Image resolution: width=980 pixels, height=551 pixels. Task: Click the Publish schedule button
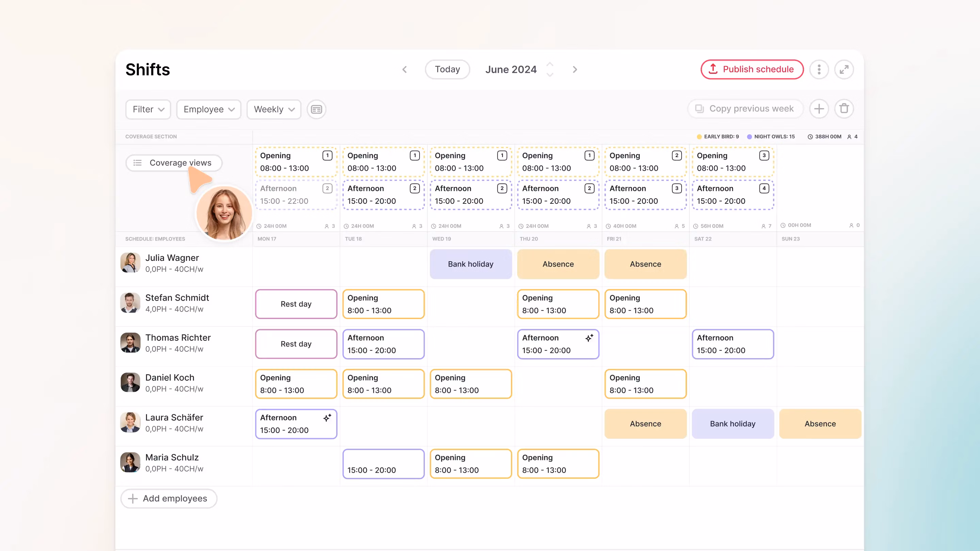752,70
